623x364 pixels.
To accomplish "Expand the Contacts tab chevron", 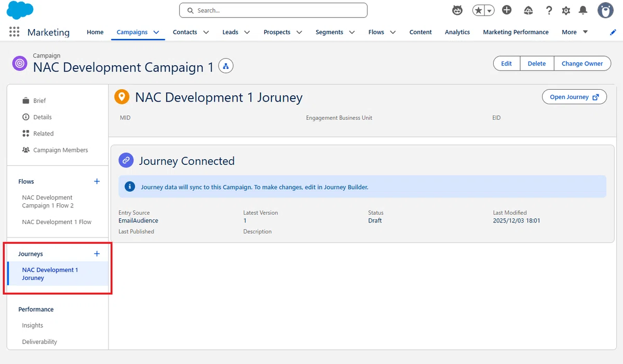I will (206, 32).
